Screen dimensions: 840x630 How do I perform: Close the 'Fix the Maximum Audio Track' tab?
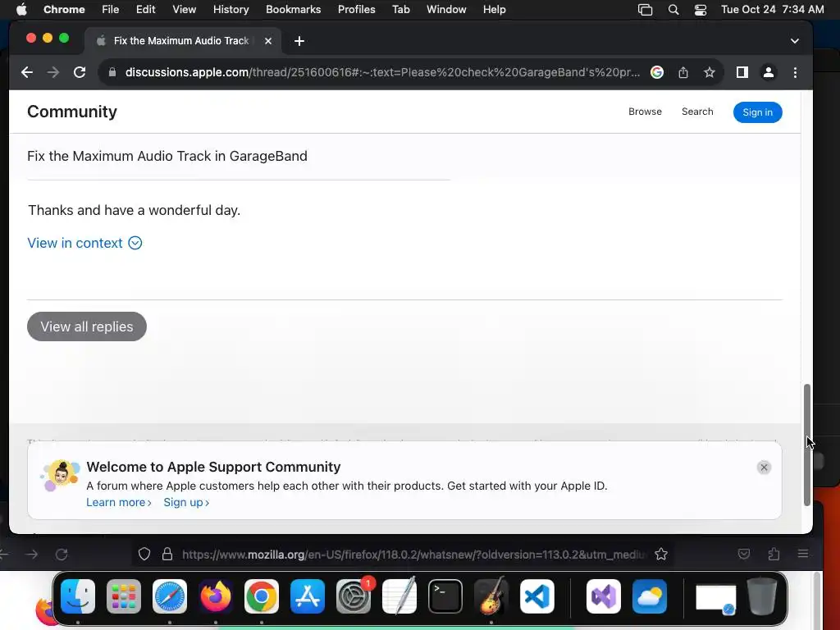point(268,41)
